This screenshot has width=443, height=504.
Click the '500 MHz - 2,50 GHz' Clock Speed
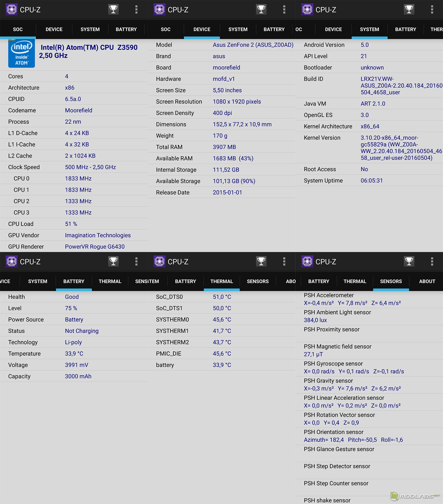(90, 167)
